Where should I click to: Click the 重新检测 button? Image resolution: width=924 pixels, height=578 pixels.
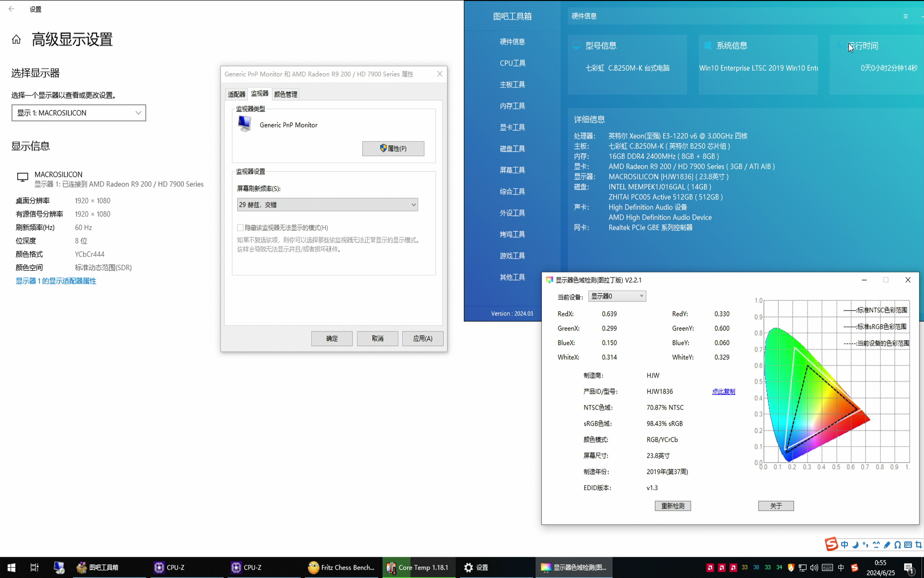click(673, 506)
